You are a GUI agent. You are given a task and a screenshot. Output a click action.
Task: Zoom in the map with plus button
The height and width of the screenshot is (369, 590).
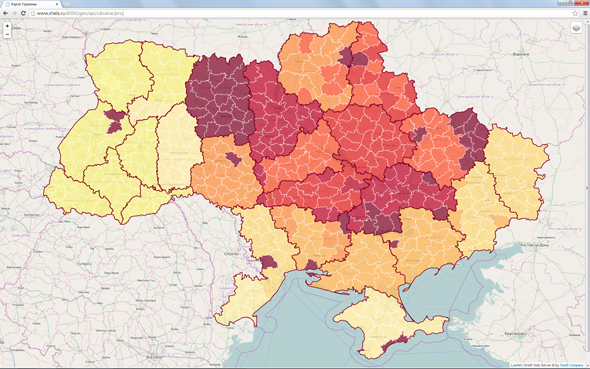click(x=7, y=26)
